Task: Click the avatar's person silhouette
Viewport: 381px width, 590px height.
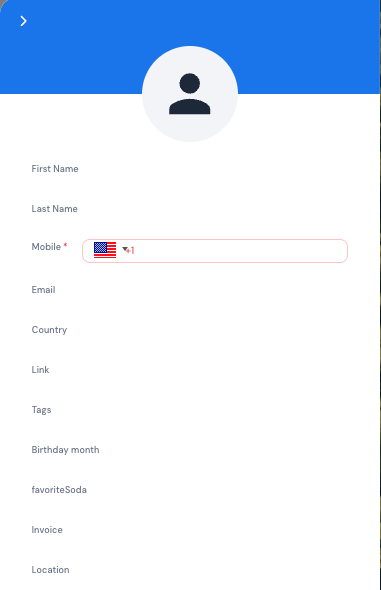Action: [x=190, y=94]
